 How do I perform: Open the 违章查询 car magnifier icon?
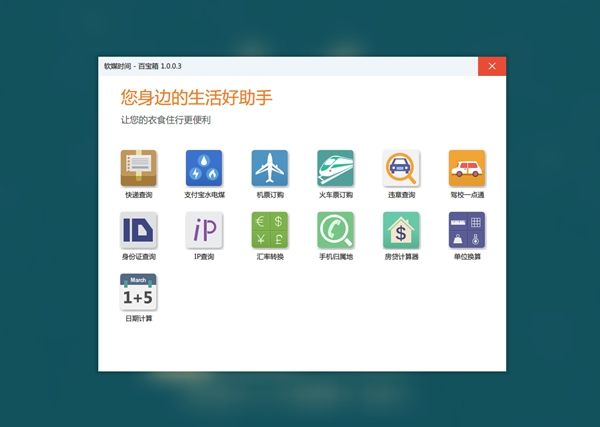(x=402, y=168)
